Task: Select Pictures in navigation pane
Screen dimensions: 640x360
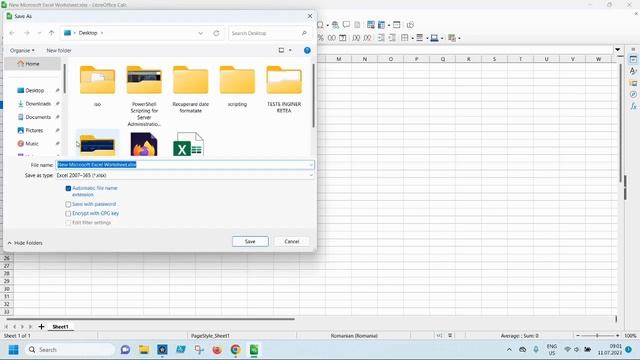Action: click(x=34, y=130)
